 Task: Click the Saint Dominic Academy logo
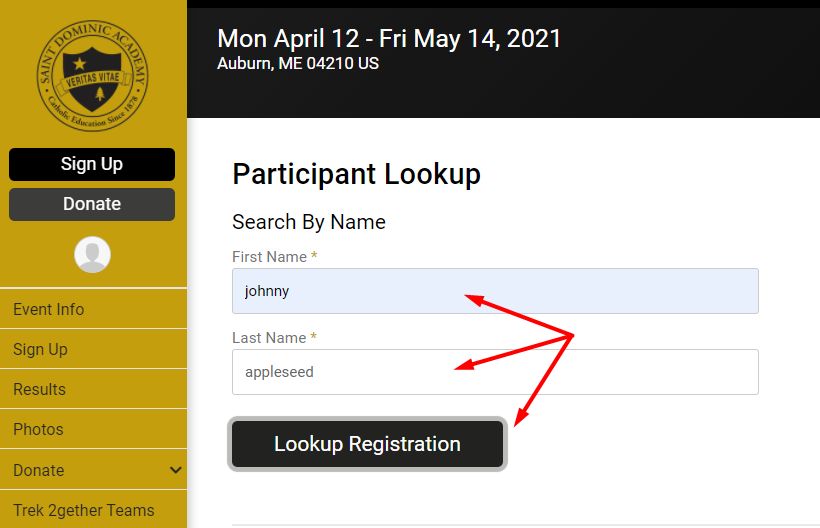[93, 76]
